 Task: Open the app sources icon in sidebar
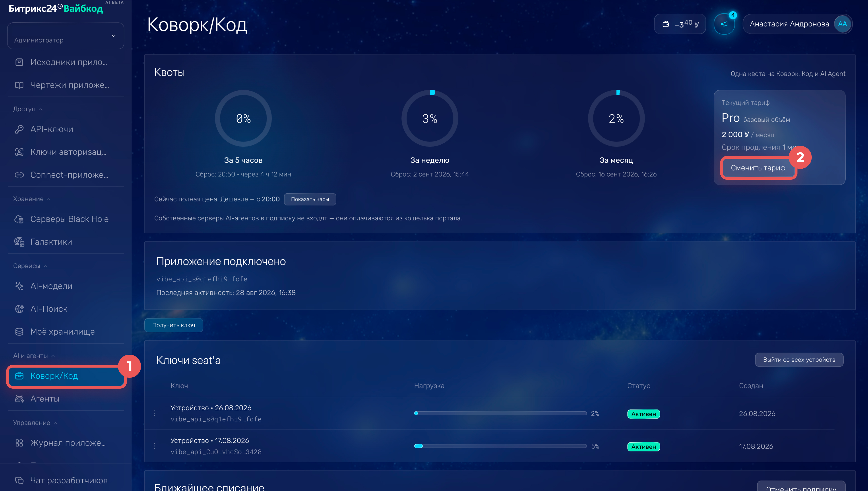tap(19, 62)
